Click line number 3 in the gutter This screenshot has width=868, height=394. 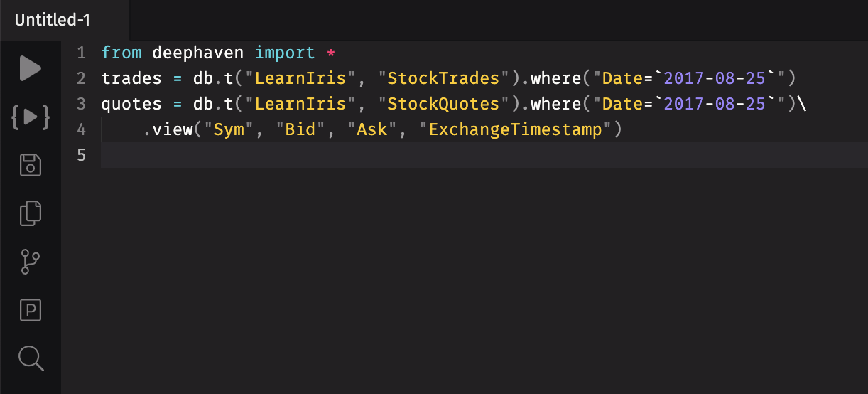80,104
